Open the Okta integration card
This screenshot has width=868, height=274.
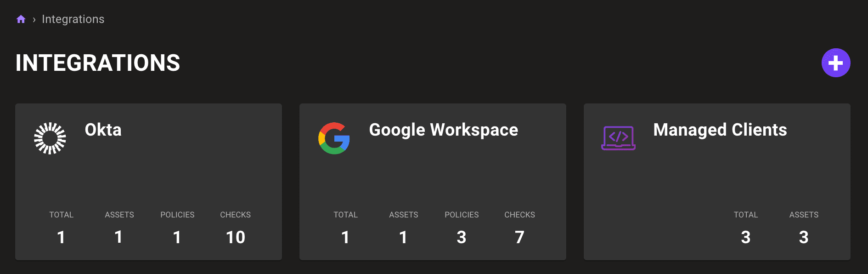coord(148,182)
